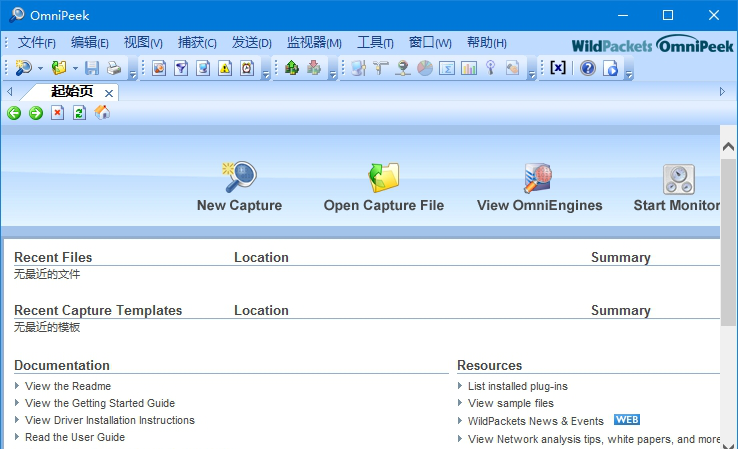Viewport: 738px width, 466px height.
Task: Click the pin-shaped toolbar icon
Action: [x=490, y=68]
